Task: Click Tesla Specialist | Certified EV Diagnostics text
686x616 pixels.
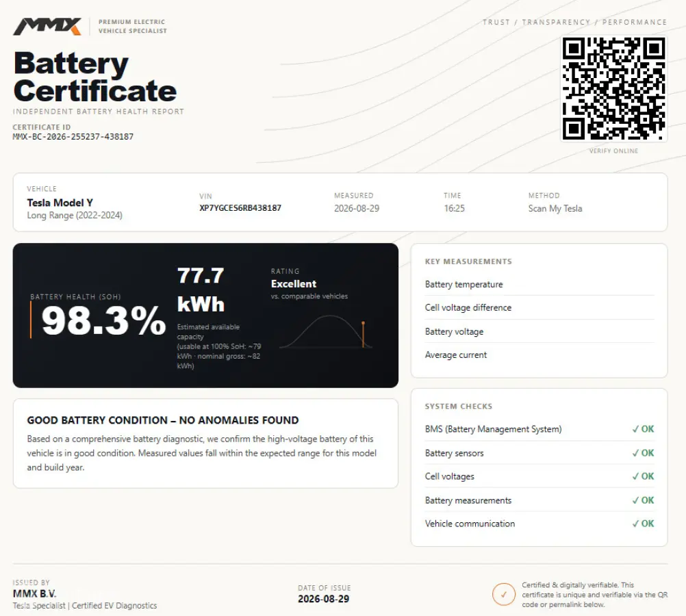Action: pos(85,606)
